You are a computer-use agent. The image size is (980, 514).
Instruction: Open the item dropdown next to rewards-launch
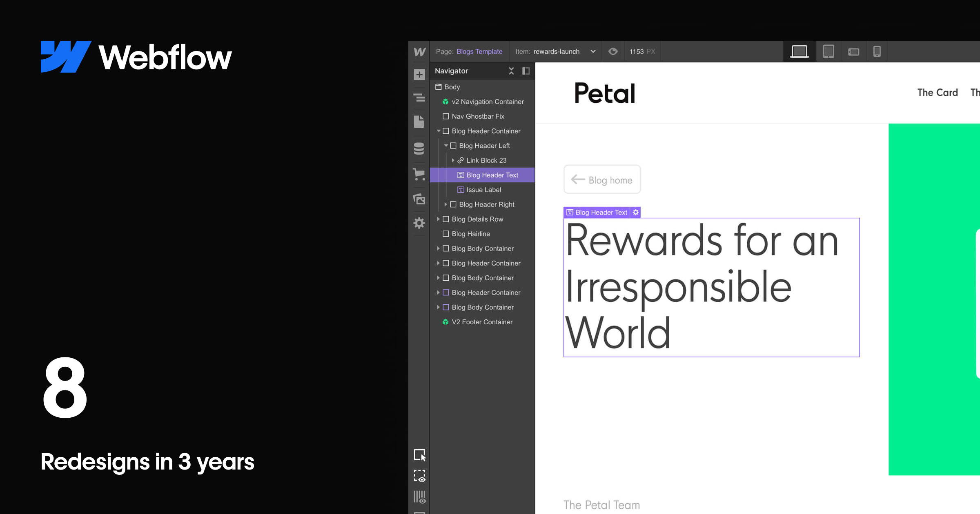(x=593, y=51)
